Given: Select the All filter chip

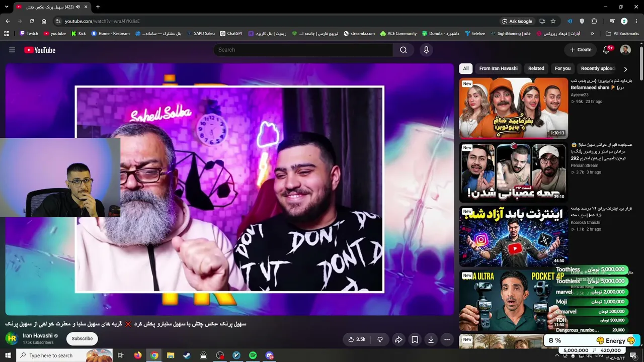Looking at the screenshot, I should click(466, 68).
